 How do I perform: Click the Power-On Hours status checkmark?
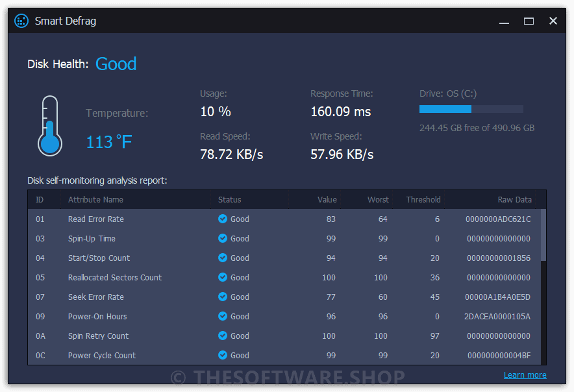click(223, 316)
